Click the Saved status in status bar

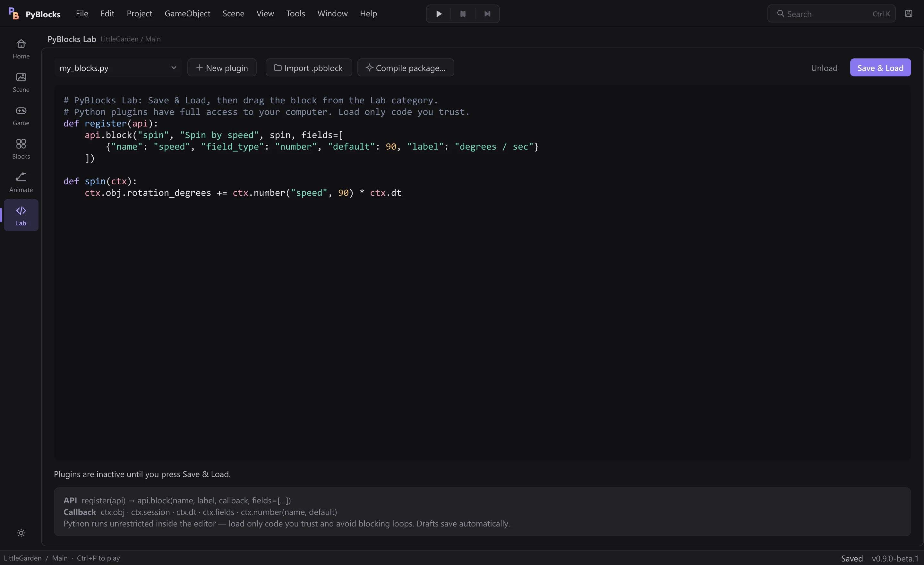pos(851,558)
